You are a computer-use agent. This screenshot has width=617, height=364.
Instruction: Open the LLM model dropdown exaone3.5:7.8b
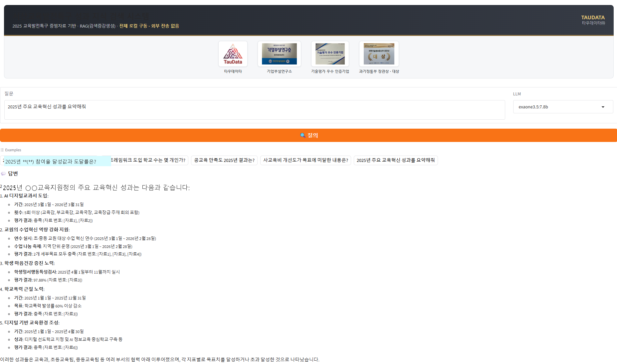tap(563, 107)
